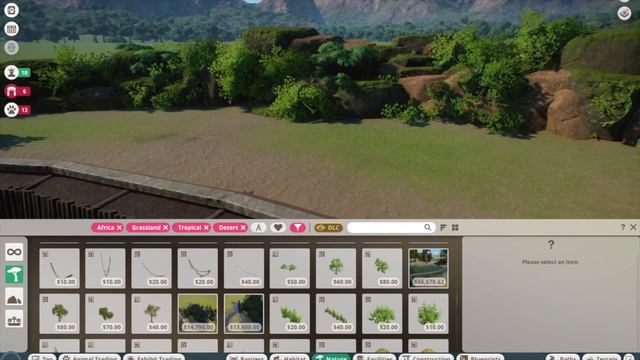Open the Blueprints tab
640x360 pixels.
(x=481, y=357)
